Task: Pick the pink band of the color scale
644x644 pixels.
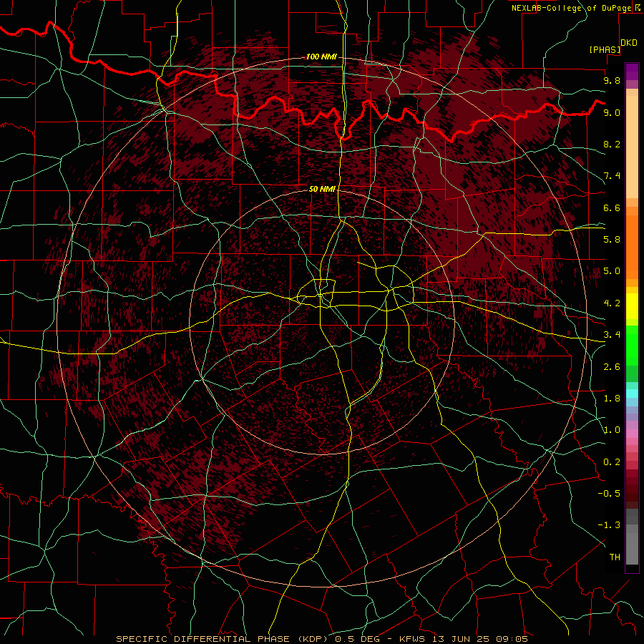Action: [x=632, y=434]
